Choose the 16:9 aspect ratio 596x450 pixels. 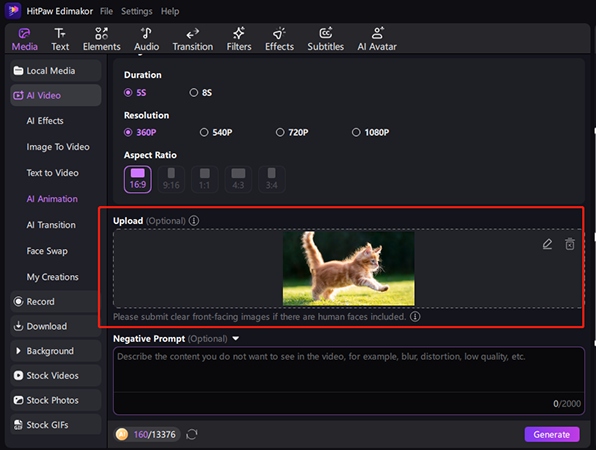tap(138, 179)
